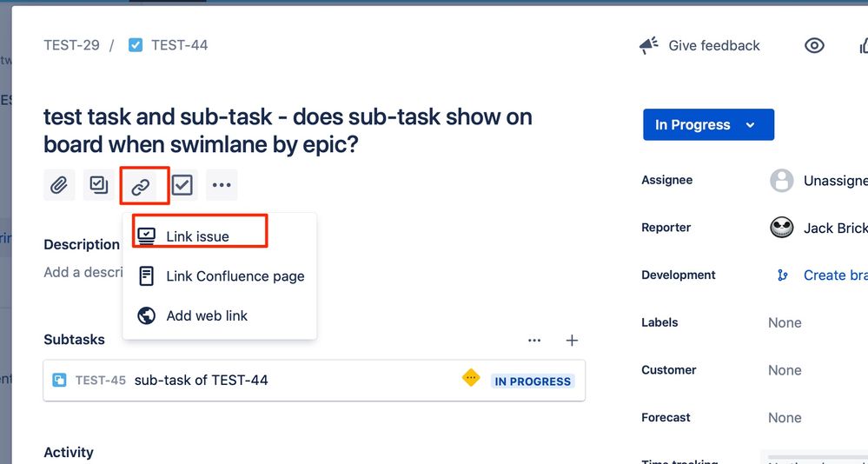The height and width of the screenshot is (464, 868).
Task: Click the attachment paperclip icon
Action: (x=59, y=185)
